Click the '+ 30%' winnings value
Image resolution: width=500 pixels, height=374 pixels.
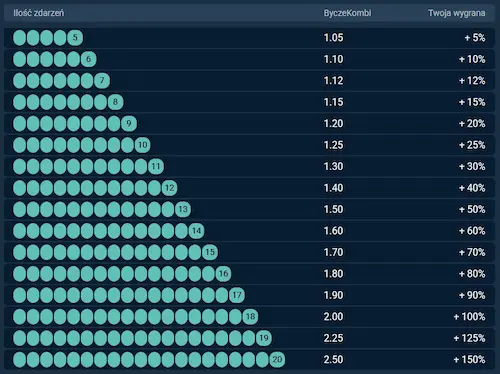click(472, 166)
